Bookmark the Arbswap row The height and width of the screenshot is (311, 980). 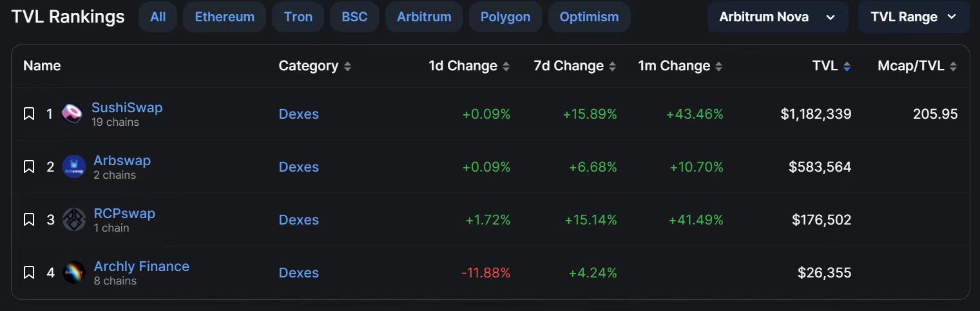(x=29, y=167)
